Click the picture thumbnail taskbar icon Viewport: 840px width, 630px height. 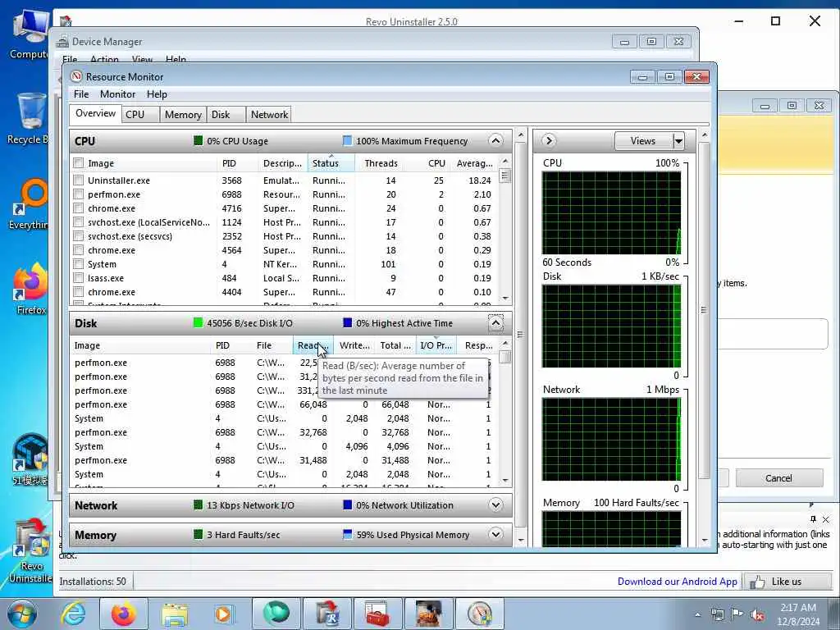pos(428,614)
